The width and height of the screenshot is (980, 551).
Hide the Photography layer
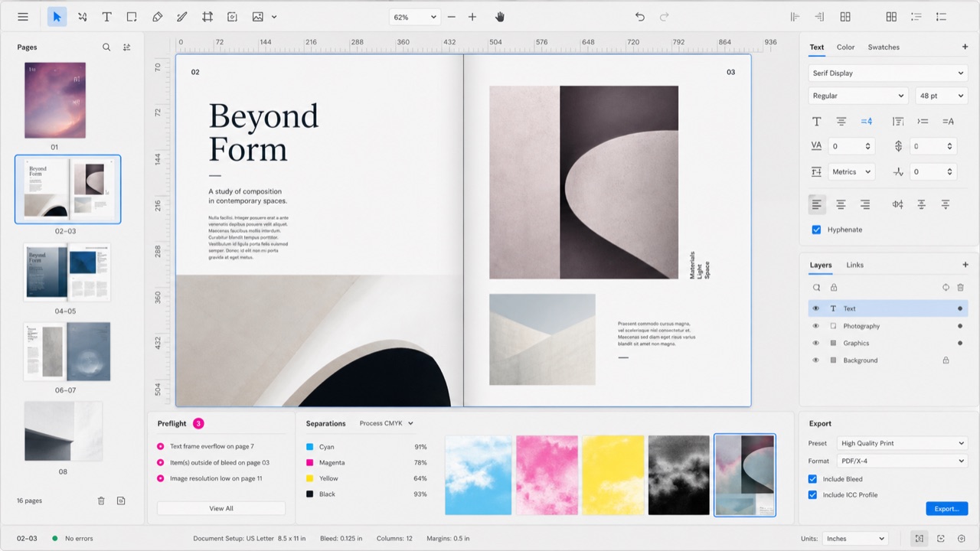815,326
